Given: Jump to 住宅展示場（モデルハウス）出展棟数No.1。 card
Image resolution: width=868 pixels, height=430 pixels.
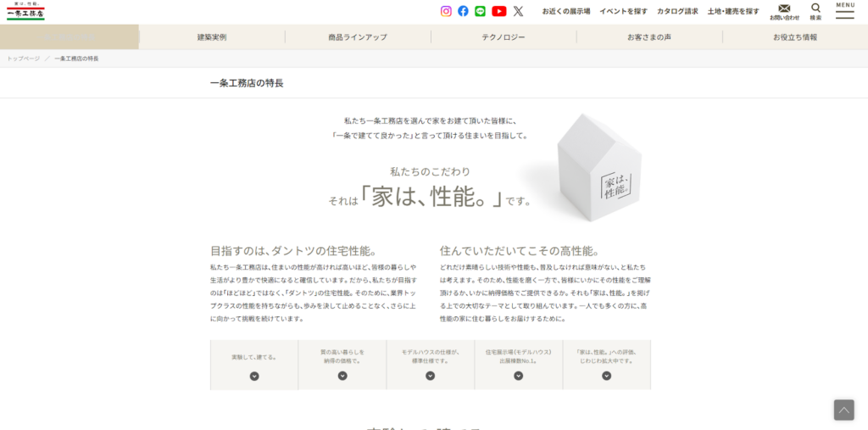Looking at the screenshot, I should (x=518, y=366).
